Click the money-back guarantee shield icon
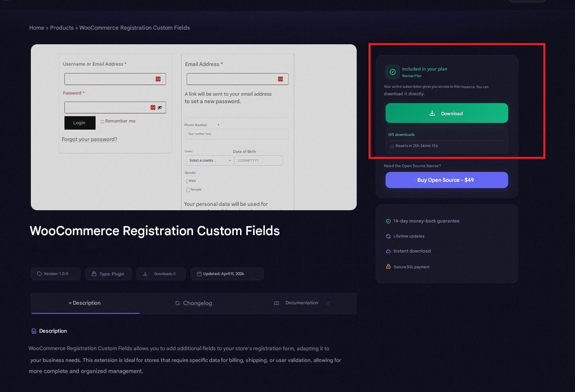 click(x=388, y=221)
